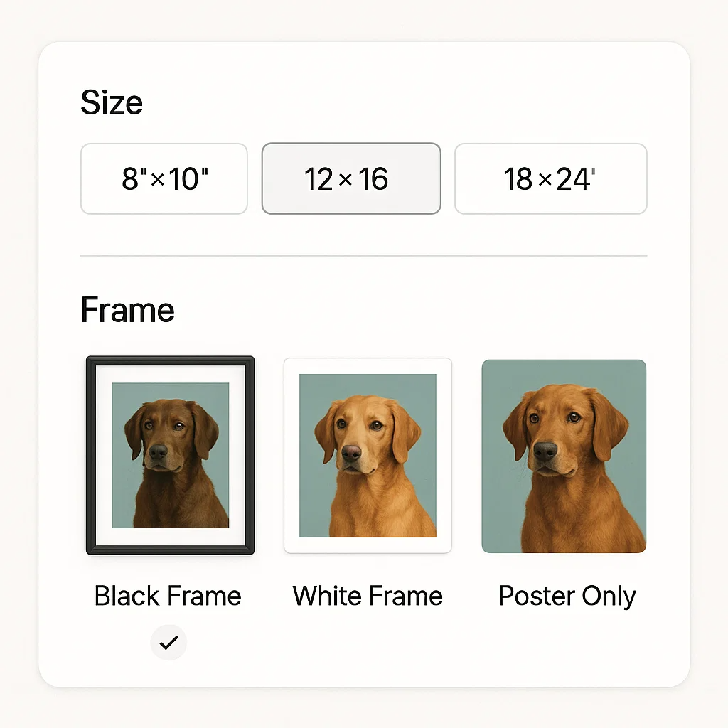The image size is (728, 728).
Task: Pick the Poster Only thumbnail
Action: (x=564, y=456)
